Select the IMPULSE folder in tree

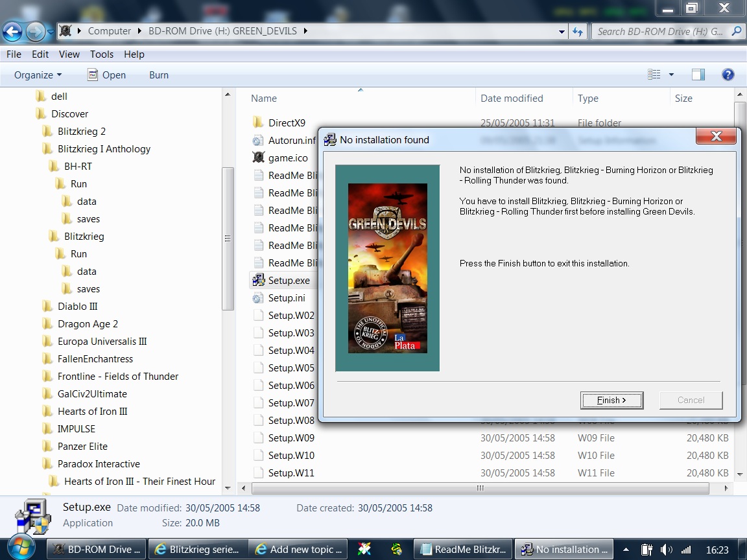[77, 429]
